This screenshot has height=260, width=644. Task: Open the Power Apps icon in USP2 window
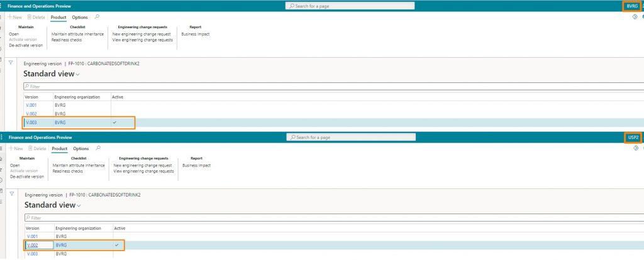[x=635, y=148]
